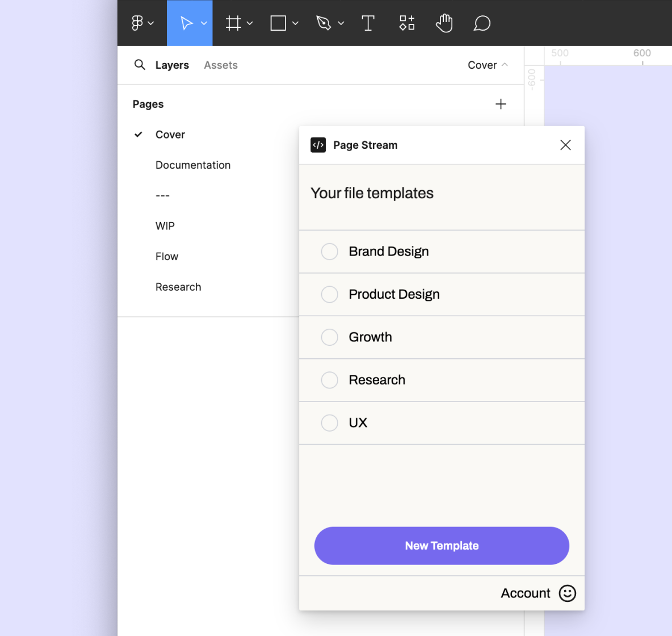
Task: Select the Pen tool
Action: (x=324, y=23)
